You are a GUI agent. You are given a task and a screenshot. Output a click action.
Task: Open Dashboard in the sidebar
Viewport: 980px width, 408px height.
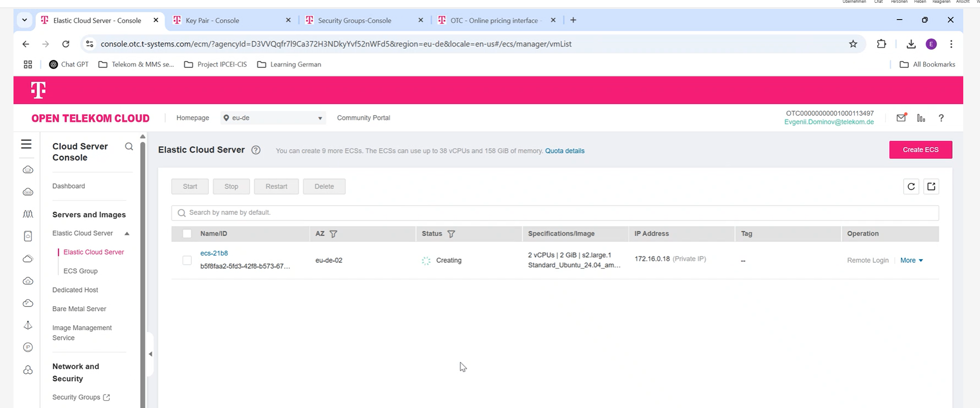pyautogui.click(x=68, y=186)
